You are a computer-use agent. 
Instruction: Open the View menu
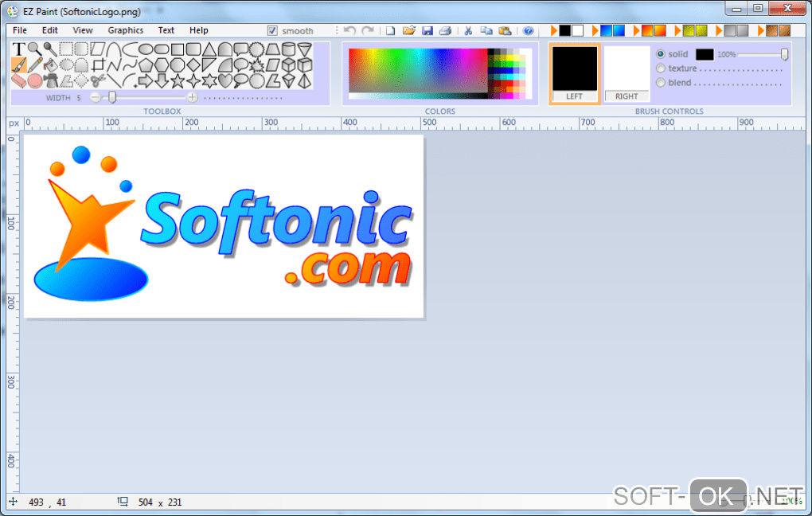click(x=83, y=30)
